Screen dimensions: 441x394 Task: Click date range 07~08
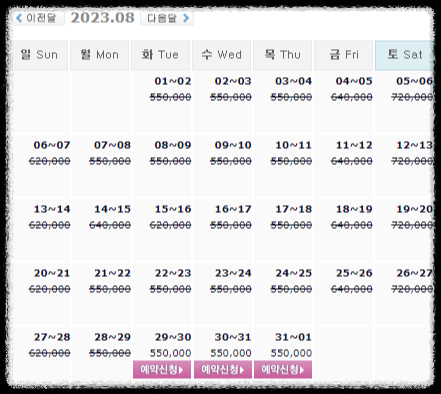coord(112,145)
